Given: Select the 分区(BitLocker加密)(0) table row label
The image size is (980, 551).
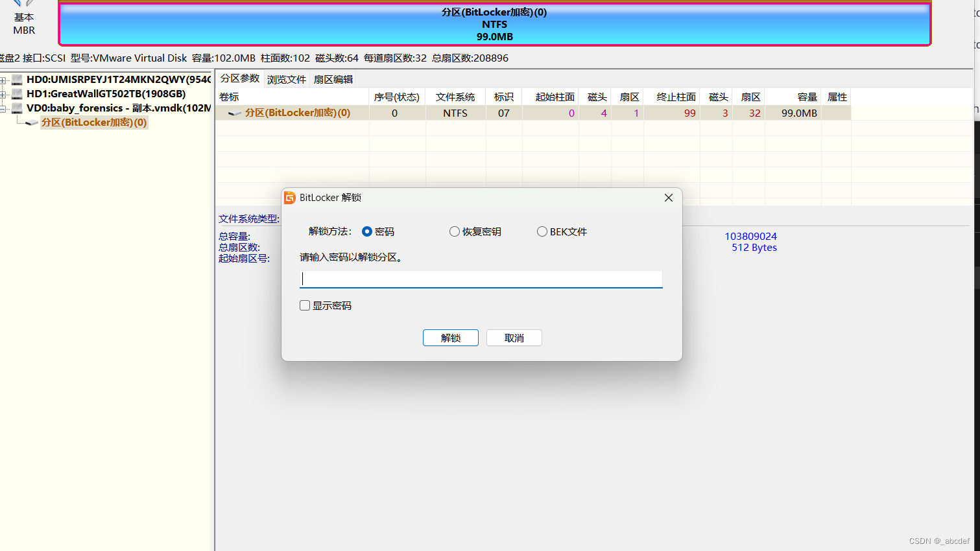Looking at the screenshot, I should pos(298,113).
